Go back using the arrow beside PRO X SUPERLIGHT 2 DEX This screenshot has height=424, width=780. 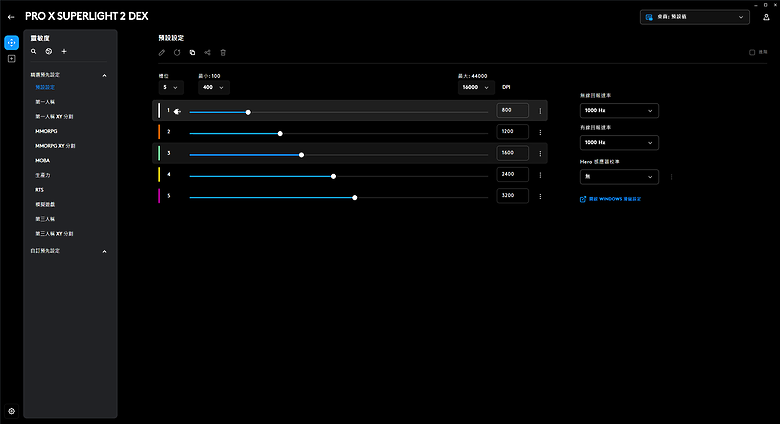pos(11,16)
